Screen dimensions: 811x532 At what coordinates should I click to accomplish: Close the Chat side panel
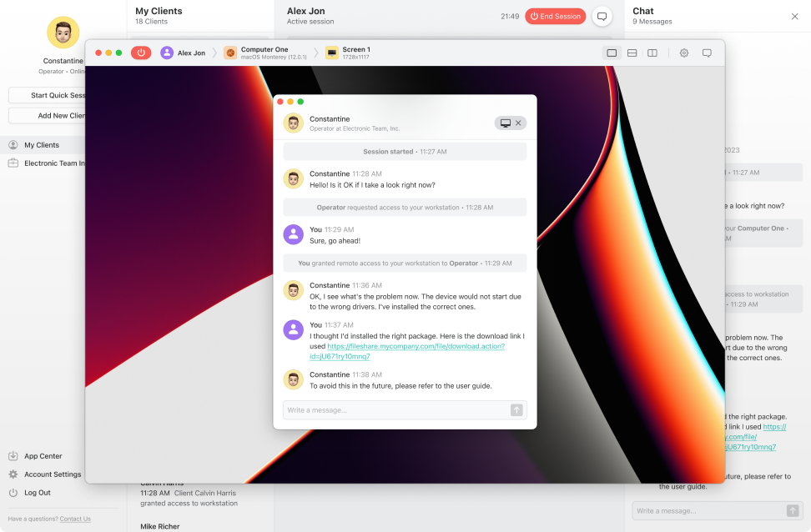(x=794, y=16)
